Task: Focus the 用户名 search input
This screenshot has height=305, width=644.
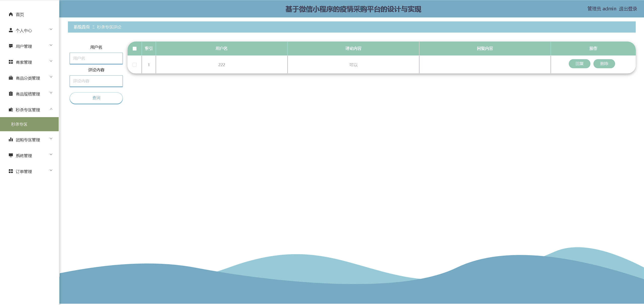Action: click(x=96, y=58)
